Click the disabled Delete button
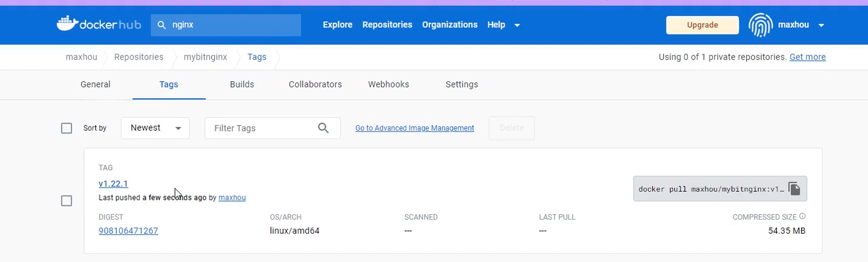Viewport: 868px width, 262px height. 512,128
